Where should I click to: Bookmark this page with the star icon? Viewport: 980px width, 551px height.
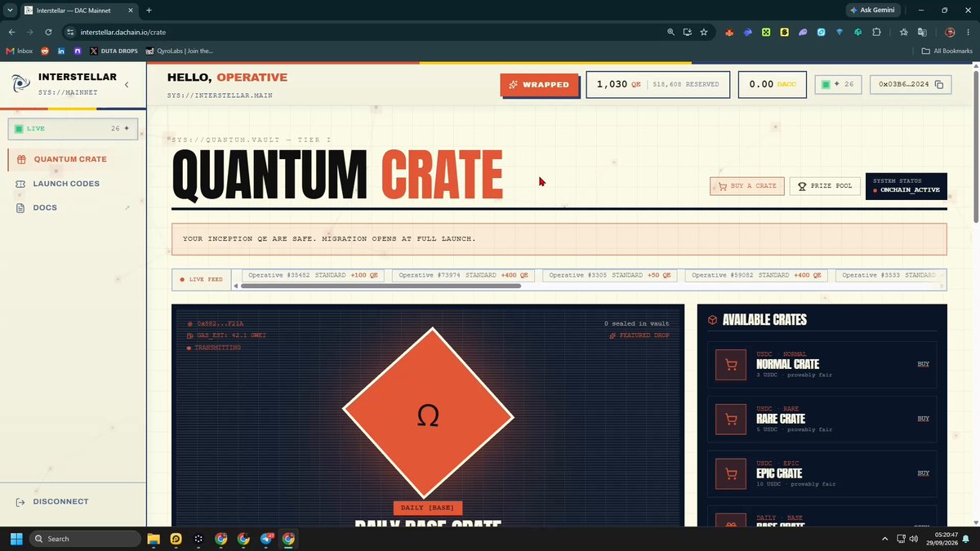[704, 32]
